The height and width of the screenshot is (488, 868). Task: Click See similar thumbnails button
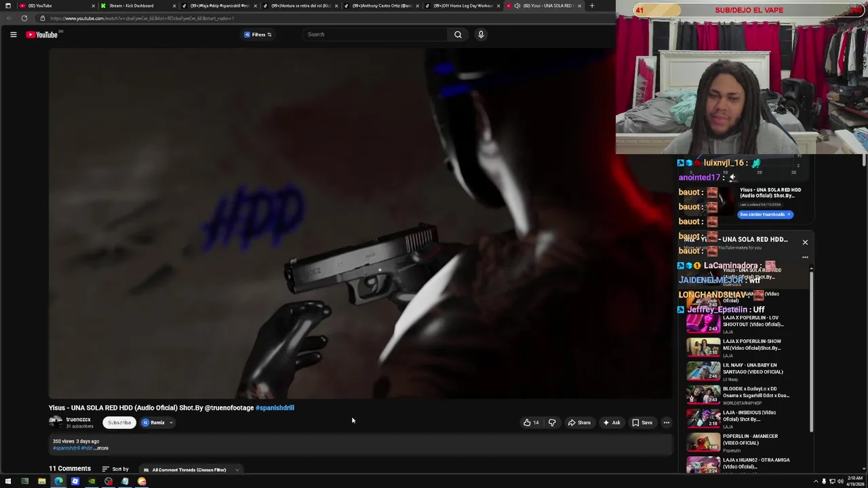click(x=765, y=214)
